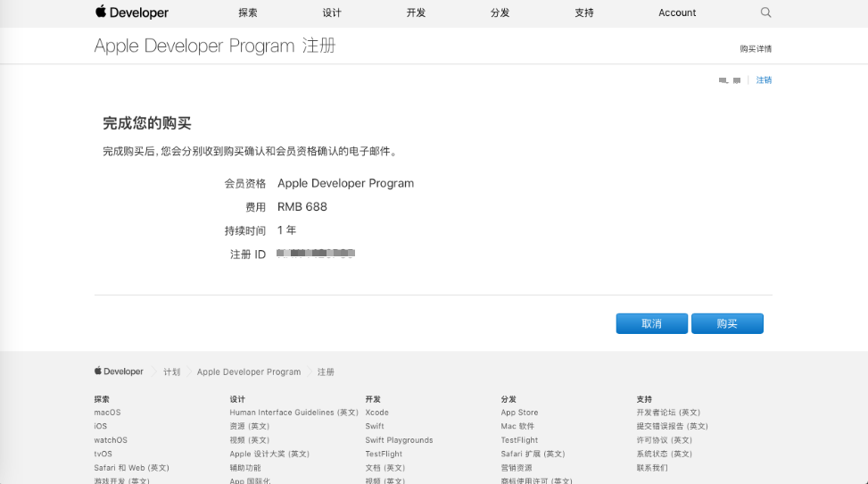Click the blurred account name beside 注销
This screenshot has width=868, height=484.
tap(730, 80)
